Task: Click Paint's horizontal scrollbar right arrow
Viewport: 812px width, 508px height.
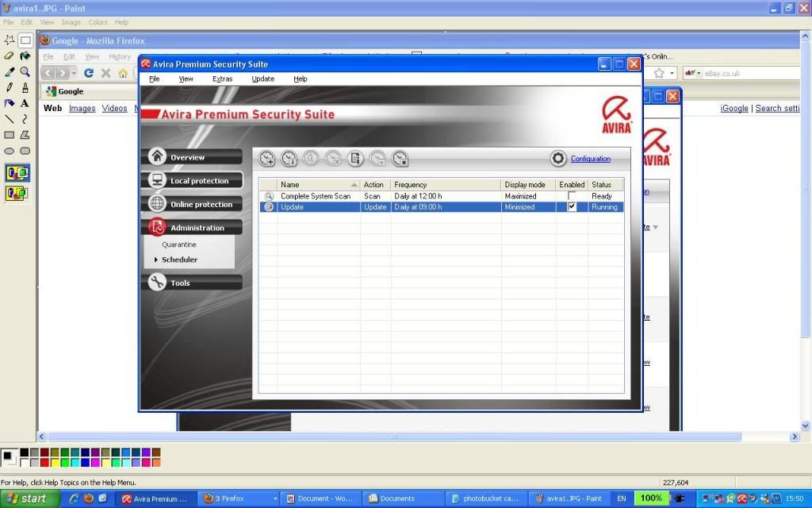Action: (x=795, y=437)
